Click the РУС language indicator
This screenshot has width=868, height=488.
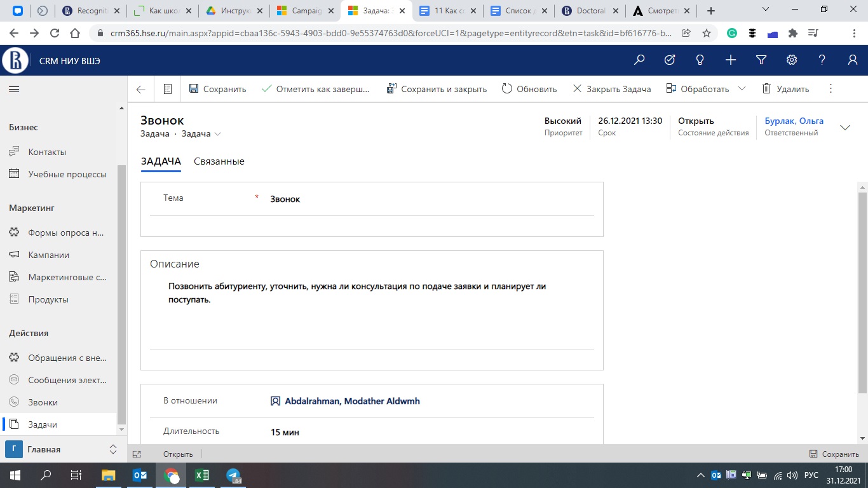click(x=811, y=475)
